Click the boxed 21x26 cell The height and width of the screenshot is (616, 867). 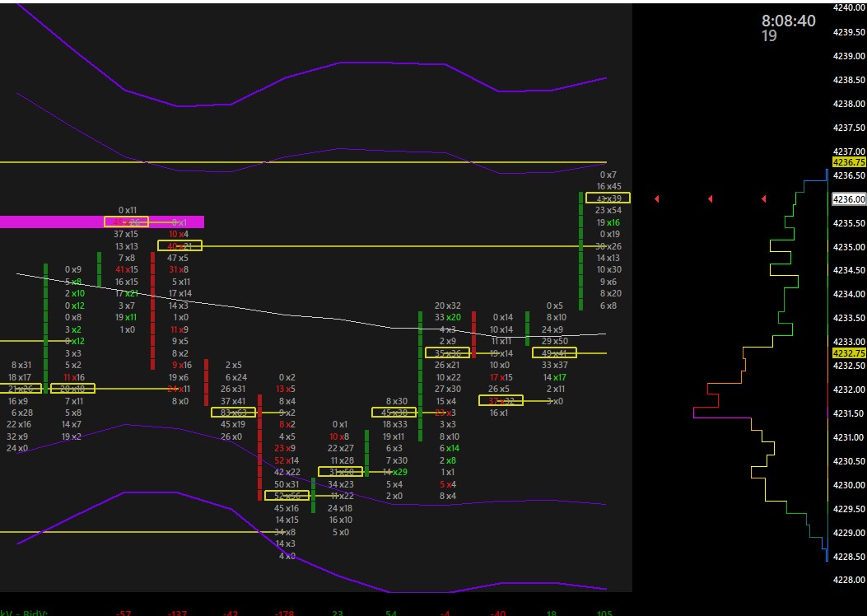20,388
